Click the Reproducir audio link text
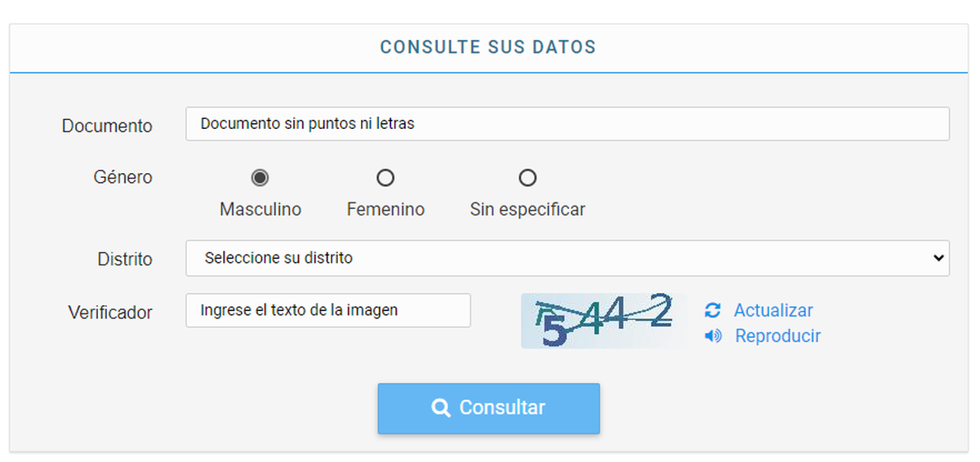 click(x=777, y=336)
